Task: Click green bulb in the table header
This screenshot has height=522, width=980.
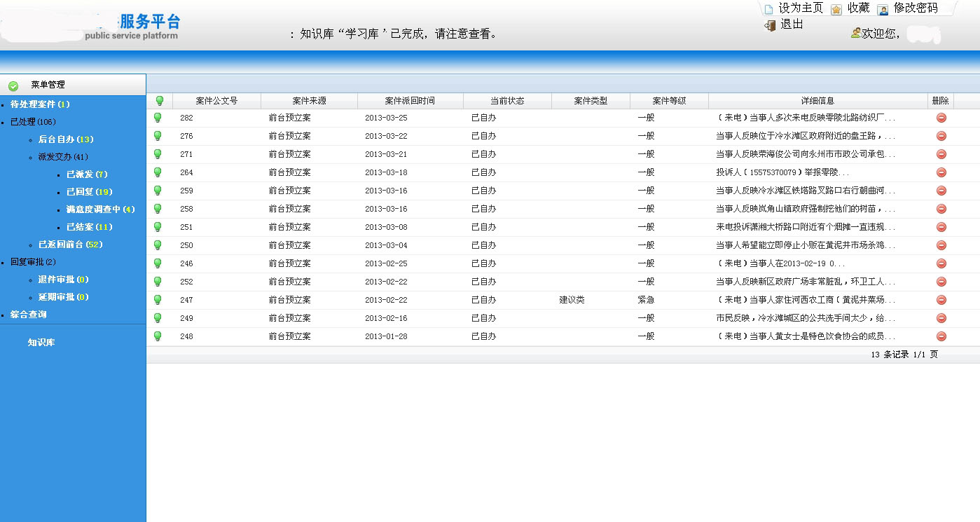Action: point(159,101)
